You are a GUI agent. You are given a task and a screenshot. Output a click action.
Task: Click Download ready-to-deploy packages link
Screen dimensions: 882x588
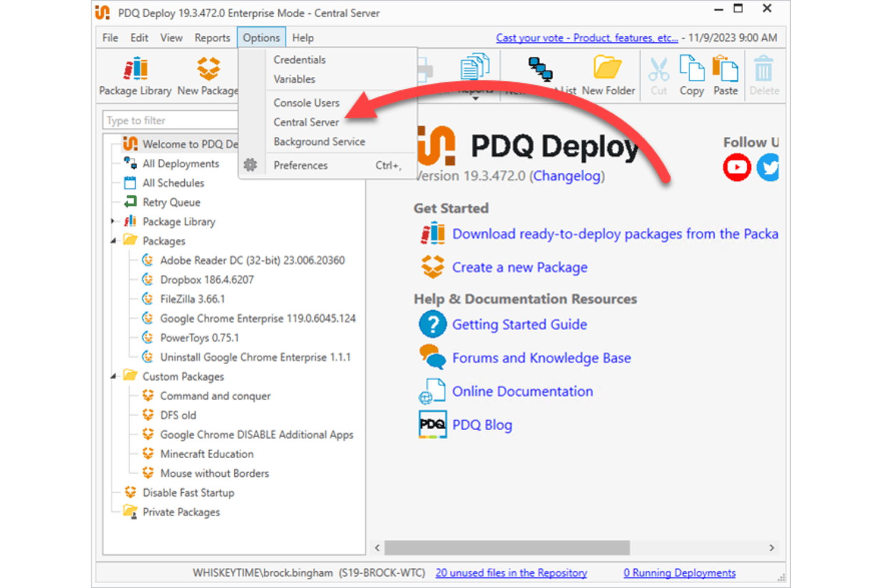pyautogui.click(x=615, y=234)
